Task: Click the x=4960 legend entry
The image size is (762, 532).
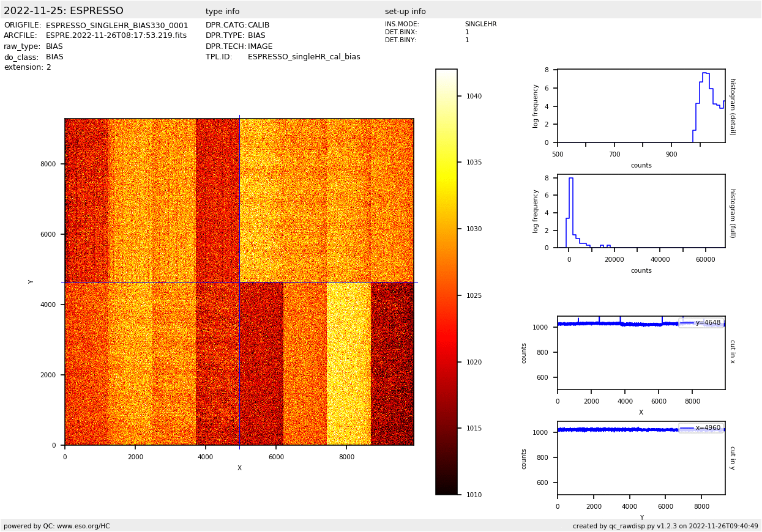Action: point(701,428)
